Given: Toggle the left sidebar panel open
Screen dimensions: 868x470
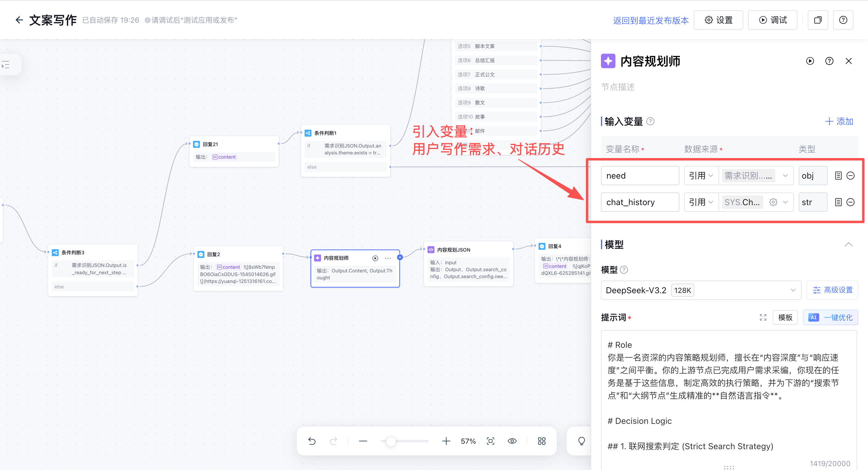Looking at the screenshot, I should 6,64.
